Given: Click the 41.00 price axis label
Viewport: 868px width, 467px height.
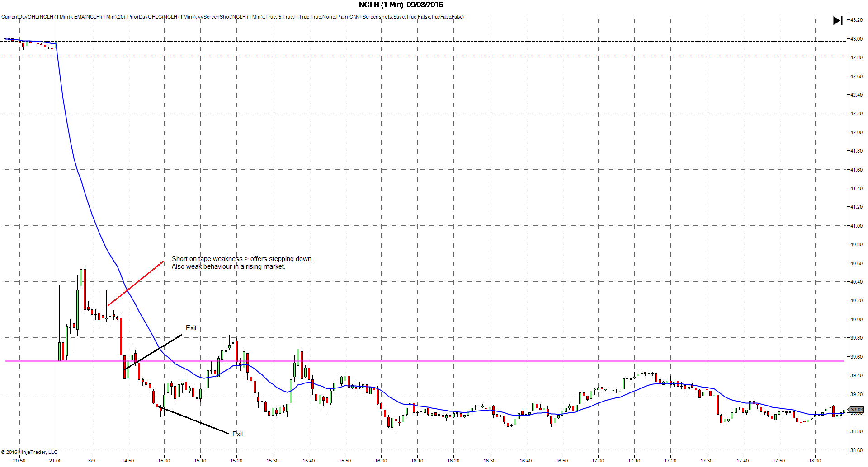Looking at the screenshot, I should (x=856, y=226).
